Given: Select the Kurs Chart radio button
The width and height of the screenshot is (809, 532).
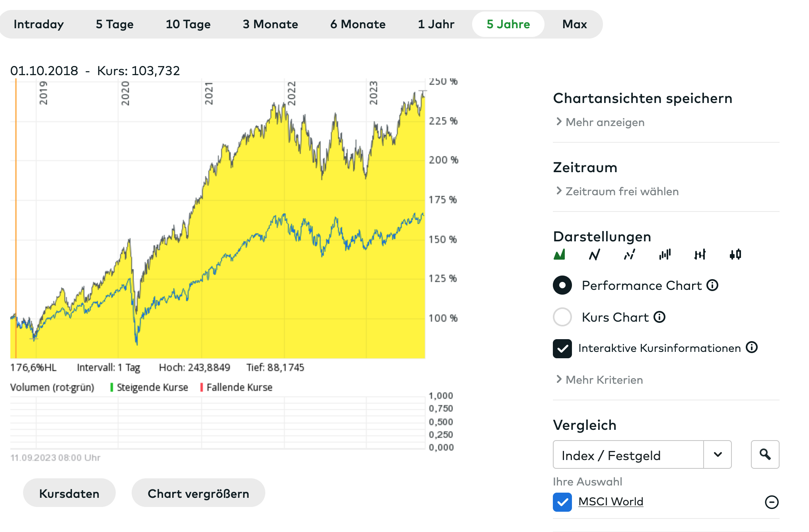Looking at the screenshot, I should click(562, 317).
